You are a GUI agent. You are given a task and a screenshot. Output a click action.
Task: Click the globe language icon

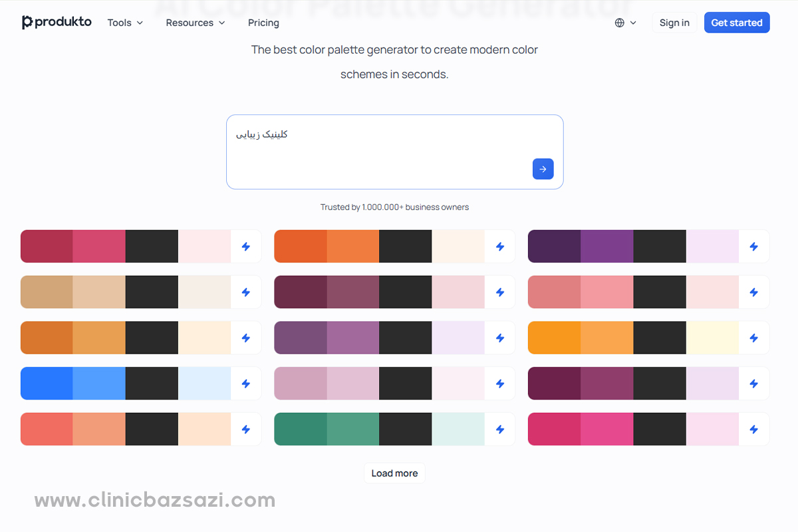coord(620,23)
